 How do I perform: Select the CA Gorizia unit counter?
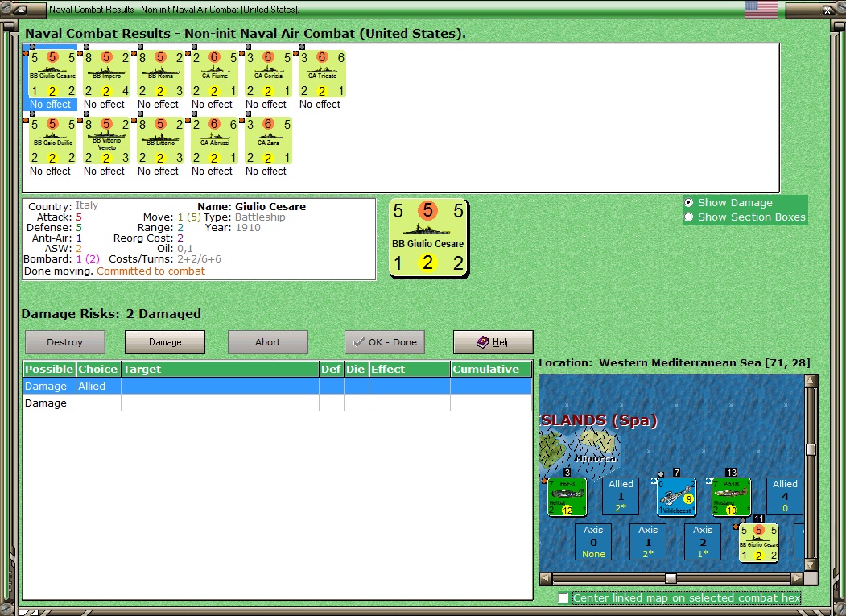[x=268, y=74]
